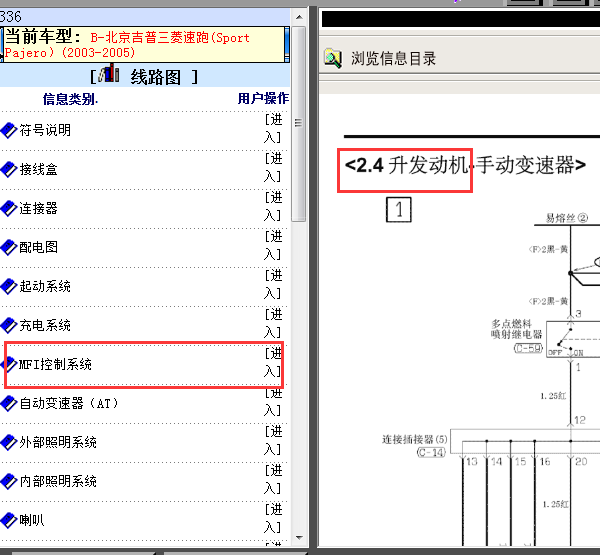
Task: Click connector label C-59 in diagram
Action: 528,349
